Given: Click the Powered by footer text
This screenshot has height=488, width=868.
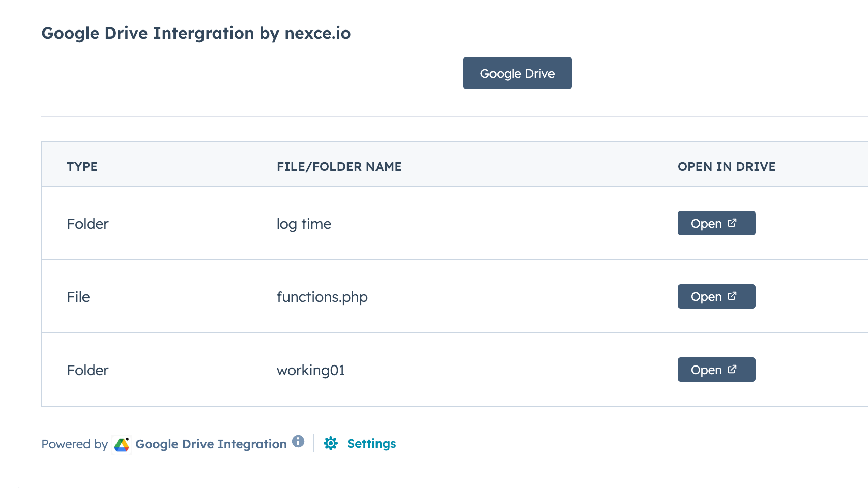Looking at the screenshot, I should pyautogui.click(x=74, y=444).
